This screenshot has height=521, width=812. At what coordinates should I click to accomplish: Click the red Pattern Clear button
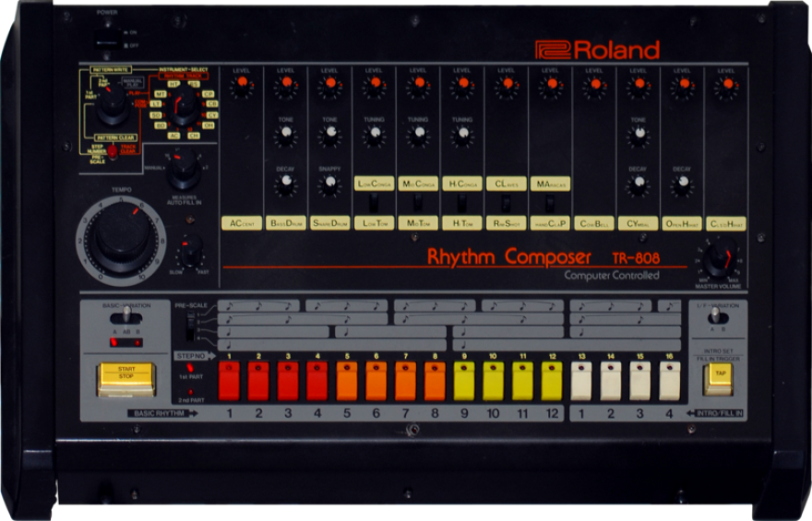click(112, 151)
